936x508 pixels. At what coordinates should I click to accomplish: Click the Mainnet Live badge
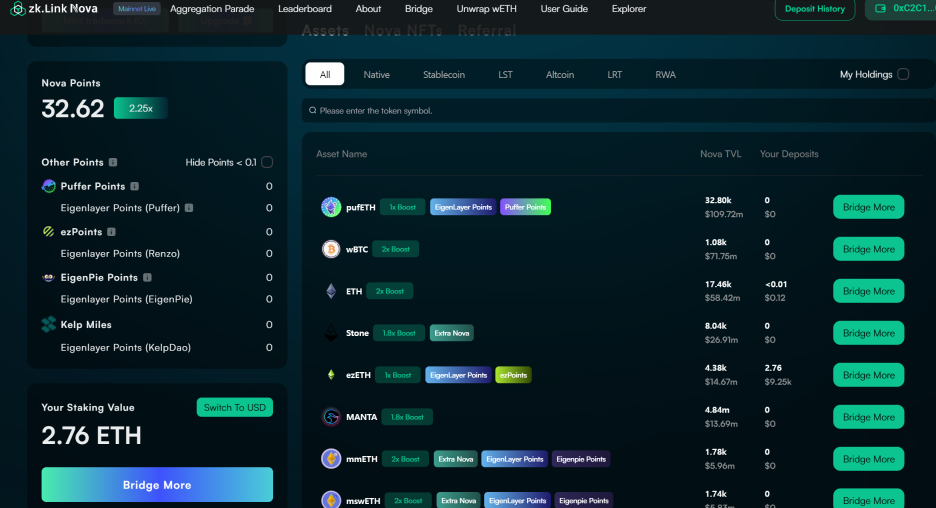point(137,9)
